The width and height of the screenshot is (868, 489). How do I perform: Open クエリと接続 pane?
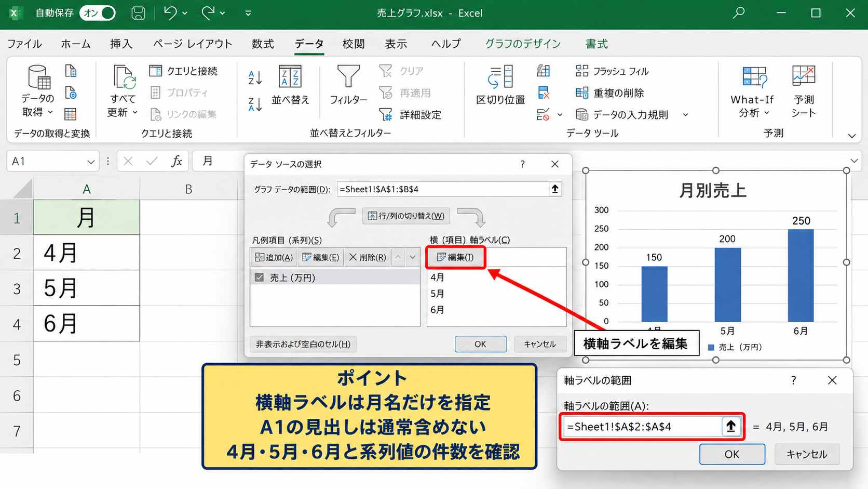pos(184,71)
